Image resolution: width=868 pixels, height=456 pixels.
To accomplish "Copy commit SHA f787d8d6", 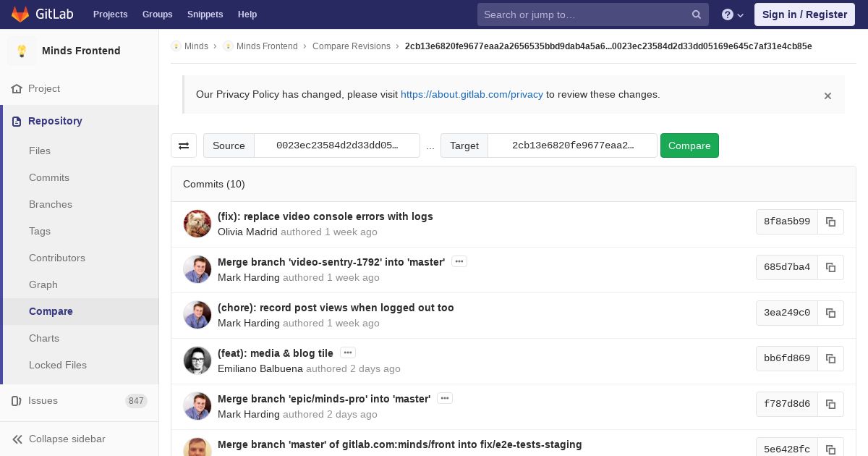I will click(831, 404).
